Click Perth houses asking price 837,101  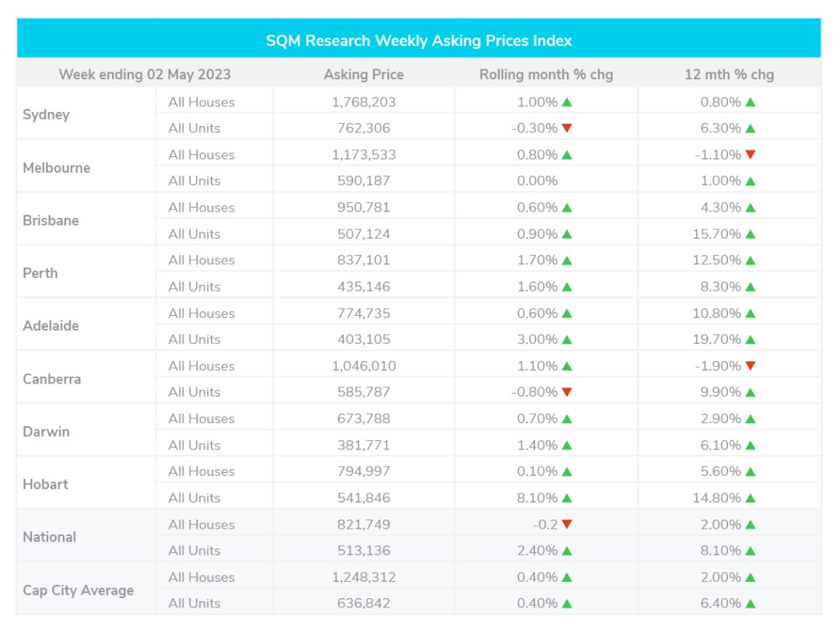tap(364, 260)
